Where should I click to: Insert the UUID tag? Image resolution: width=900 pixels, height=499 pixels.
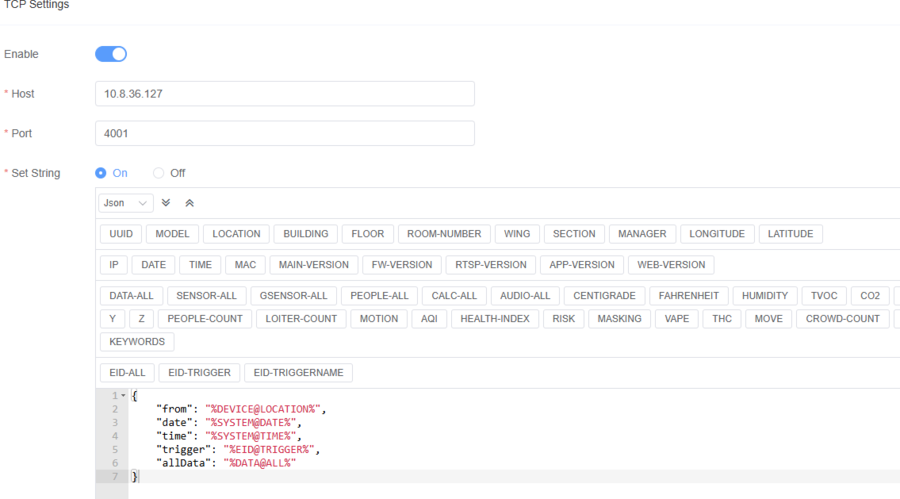pyautogui.click(x=121, y=234)
